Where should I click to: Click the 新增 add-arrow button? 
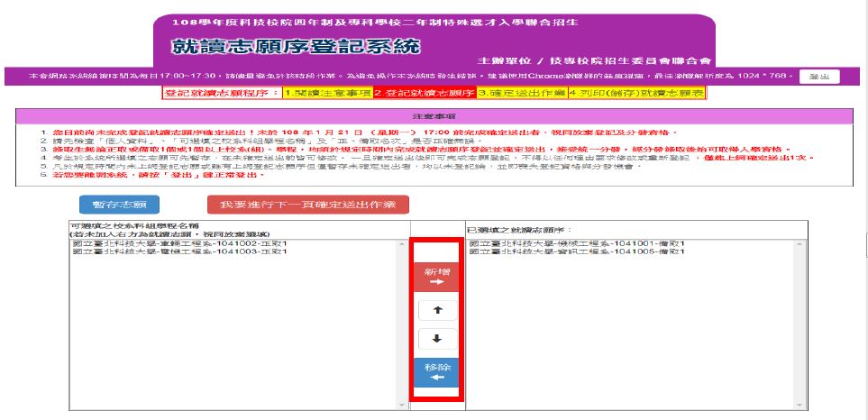coord(437,277)
